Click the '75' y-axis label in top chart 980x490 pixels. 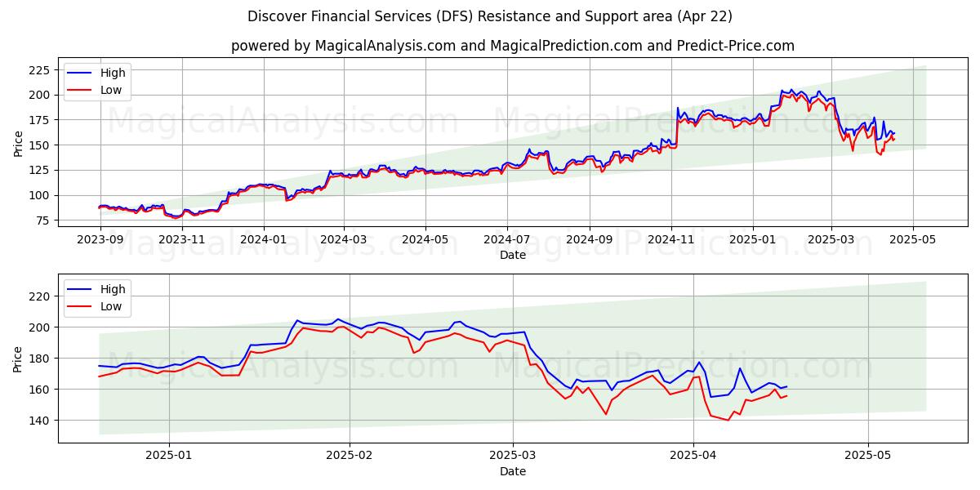[44, 220]
